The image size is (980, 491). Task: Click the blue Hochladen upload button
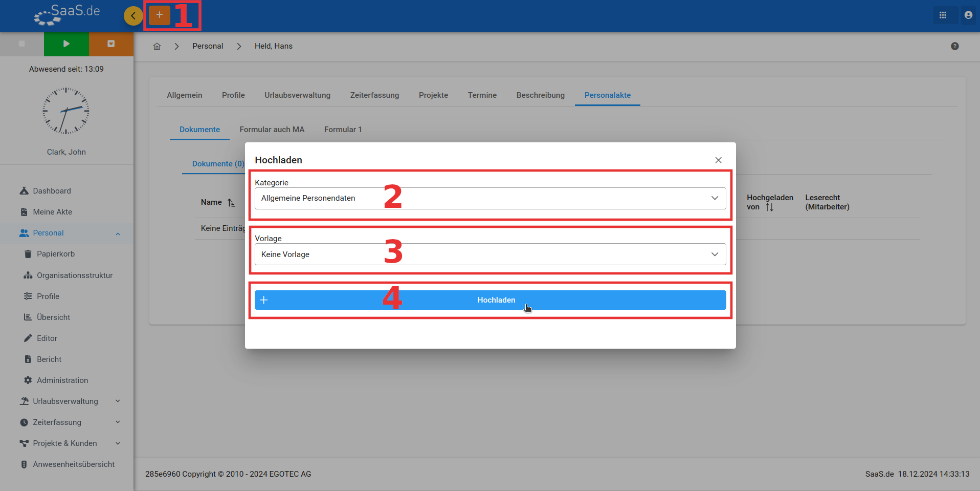click(490, 300)
